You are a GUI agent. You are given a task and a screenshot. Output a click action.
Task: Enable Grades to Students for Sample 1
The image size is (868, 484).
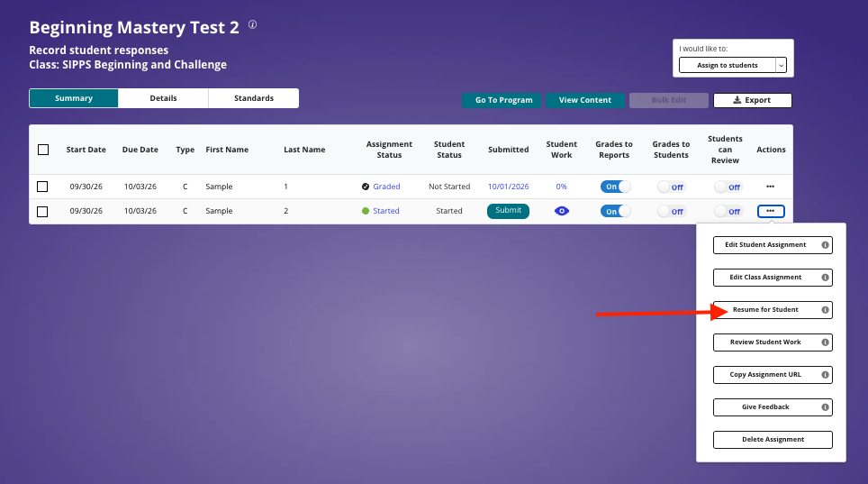(671, 187)
